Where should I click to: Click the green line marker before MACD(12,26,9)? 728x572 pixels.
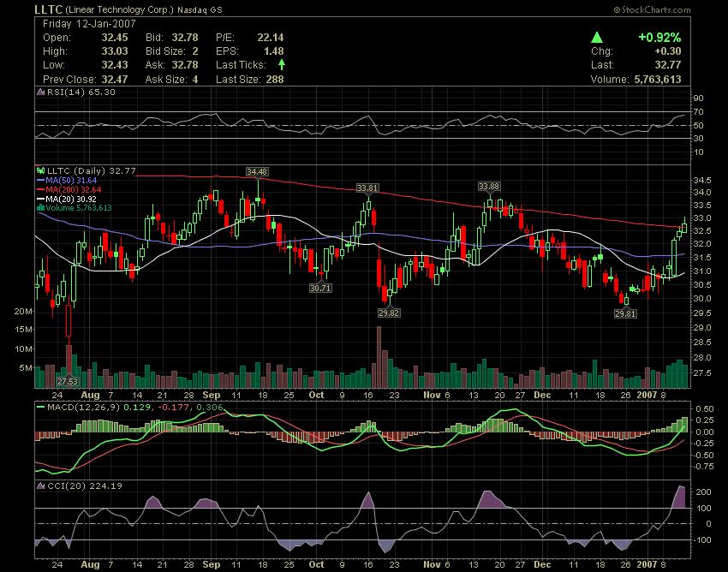tap(41, 408)
